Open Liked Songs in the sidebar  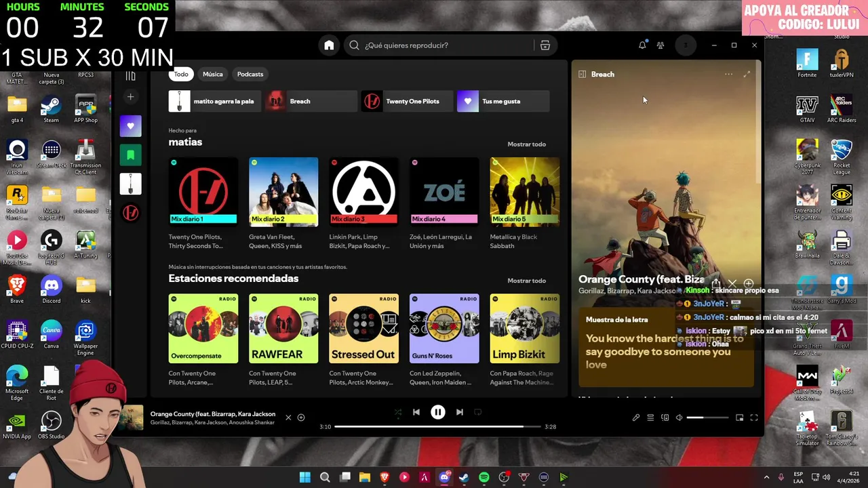[131, 126]
